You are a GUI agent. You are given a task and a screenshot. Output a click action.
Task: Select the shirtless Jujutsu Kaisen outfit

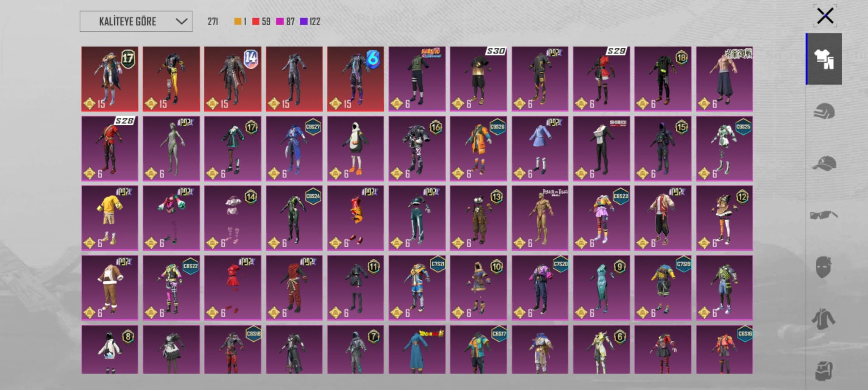pyautogui.click(x=724, y=79)
